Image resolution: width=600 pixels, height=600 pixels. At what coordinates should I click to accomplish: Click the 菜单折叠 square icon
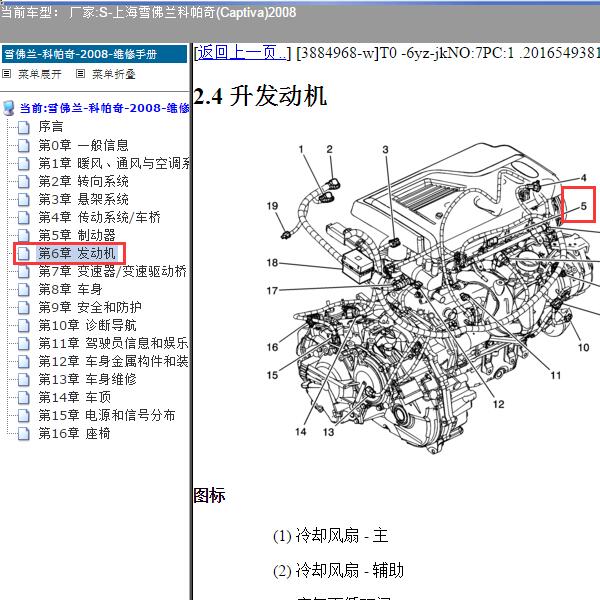[80, 73]
